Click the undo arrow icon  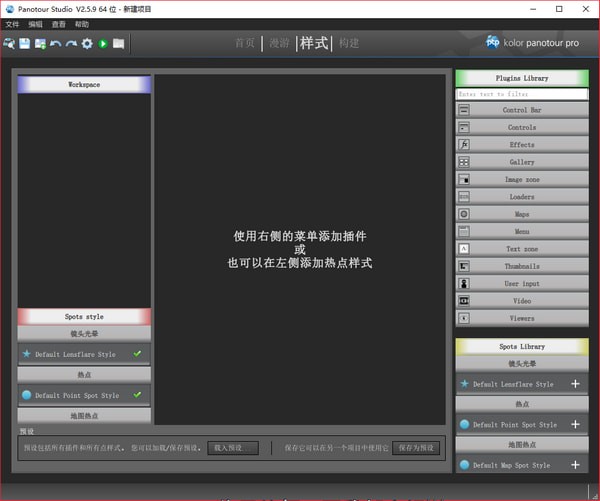click(x=55, y=43)
